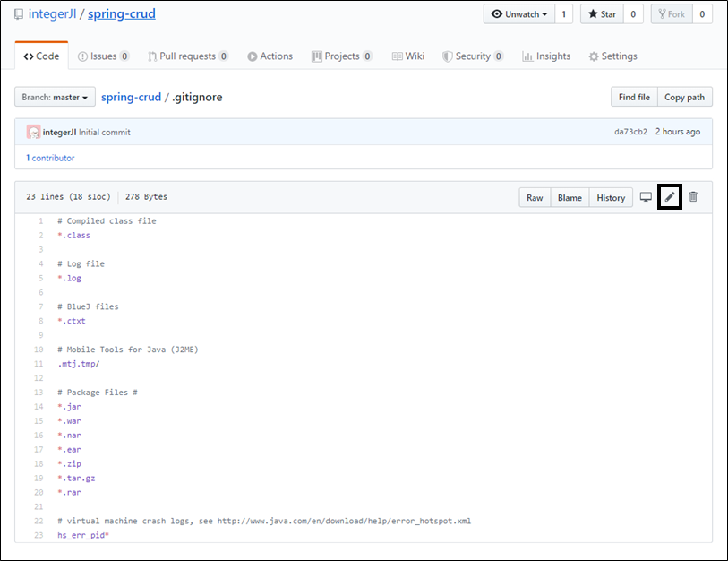Open the watchers count 1
Image resolution: width=728 pixels, height=561 pixels.
click(563, 14)
